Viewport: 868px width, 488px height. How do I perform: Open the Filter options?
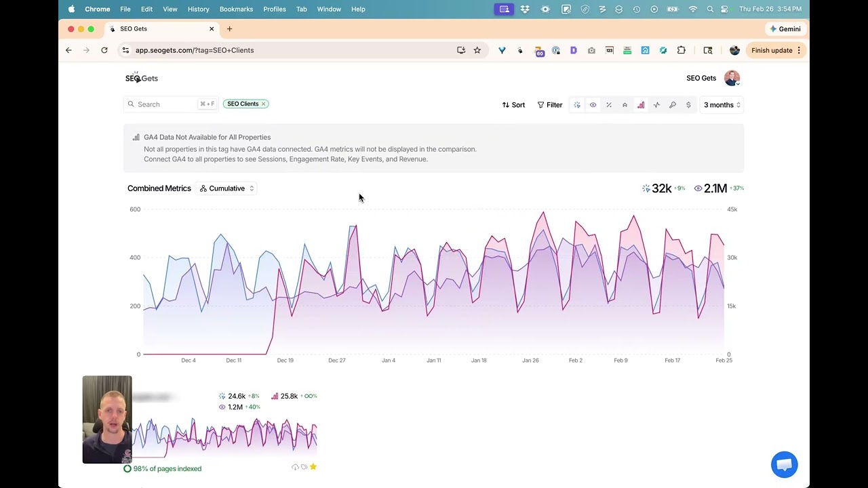pyautogui.click(x=550, y=105)
